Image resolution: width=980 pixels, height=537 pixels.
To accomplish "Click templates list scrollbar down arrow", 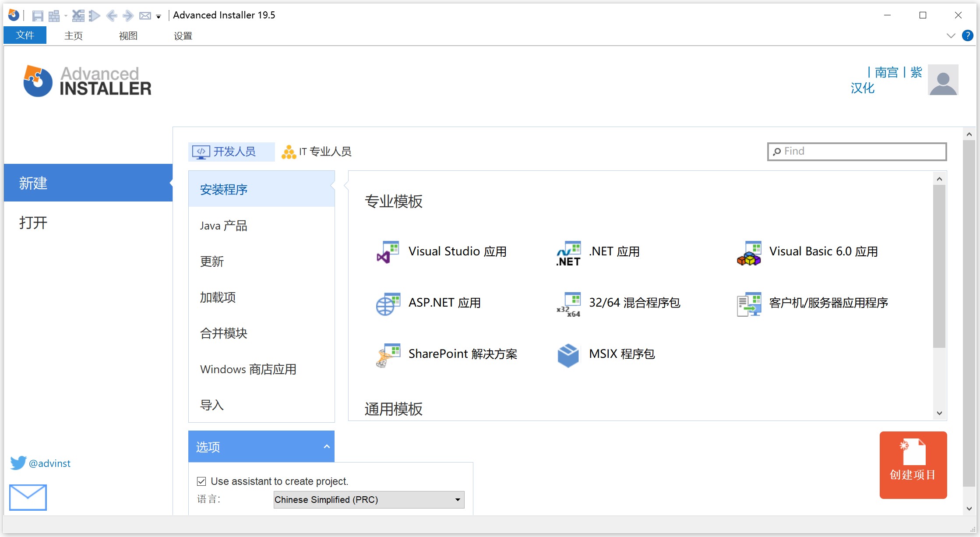I will pyautogui.click(x=939, y=413).
